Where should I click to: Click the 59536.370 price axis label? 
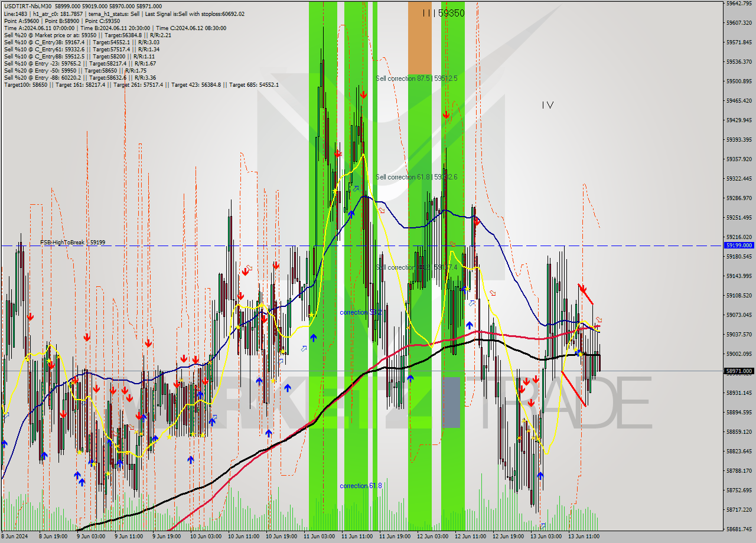tap(739, 61)
